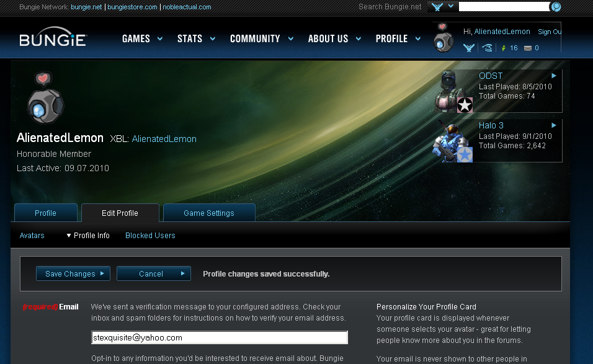
Task: Click the Cancel button
Action: click(154, 273)
